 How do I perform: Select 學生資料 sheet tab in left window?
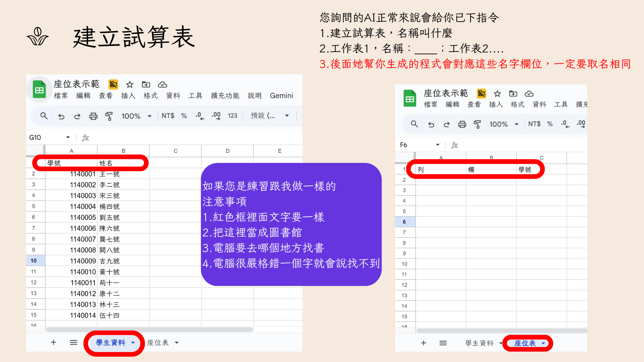coord(110,343)
